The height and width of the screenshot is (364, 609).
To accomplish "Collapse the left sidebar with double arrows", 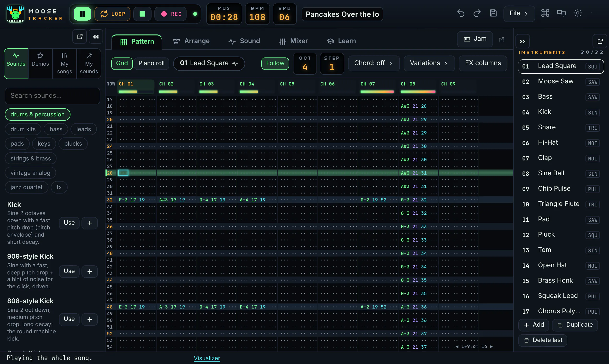I will pyautogui.click(x=96, y=37).
